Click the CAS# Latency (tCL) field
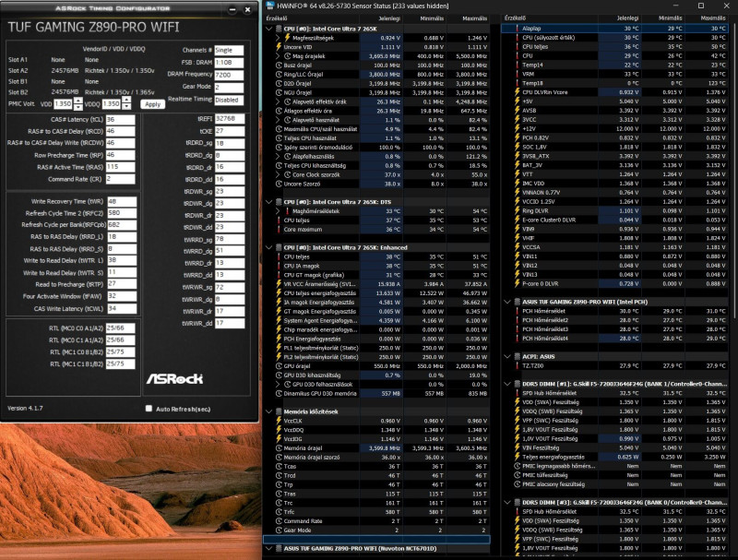Image resolution: width=738 pixels, height=560 pixels. tap(121, 120)
